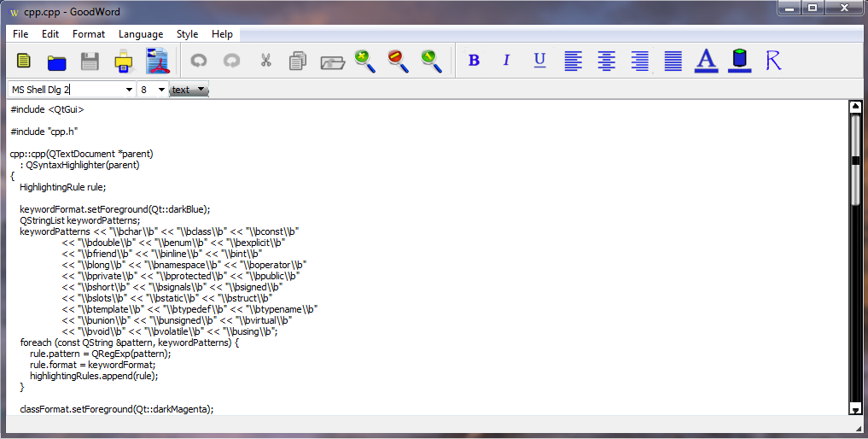Align text to the left

point(573,61)
